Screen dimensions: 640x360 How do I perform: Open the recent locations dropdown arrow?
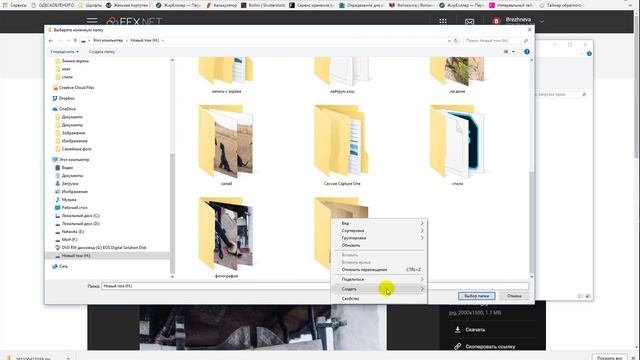click(x=68, y=41)
